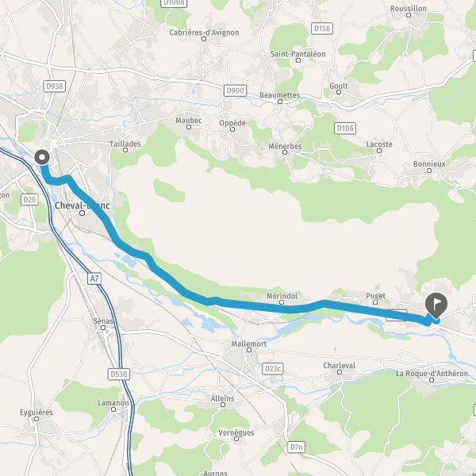Click the D106 road shield
The width and height of the screenshot is (476, 476).
345,128
